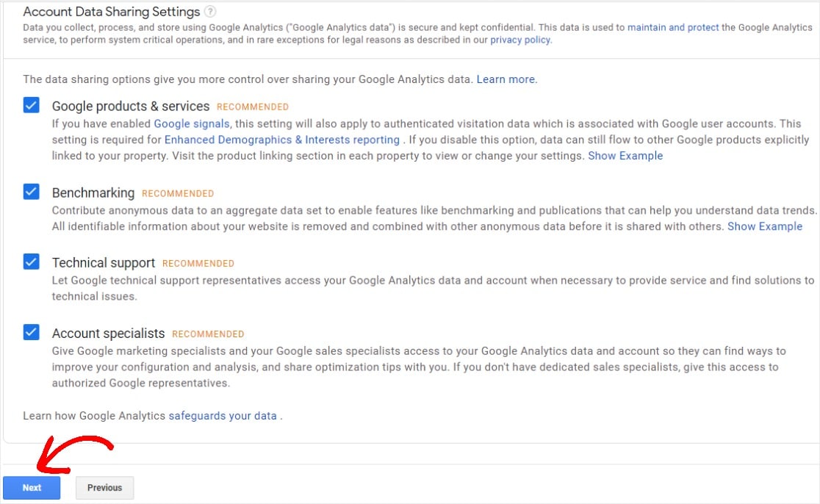Follow the Learn more link
The width and height of the screenshot is (820, 504).
(x=506, y=79)
